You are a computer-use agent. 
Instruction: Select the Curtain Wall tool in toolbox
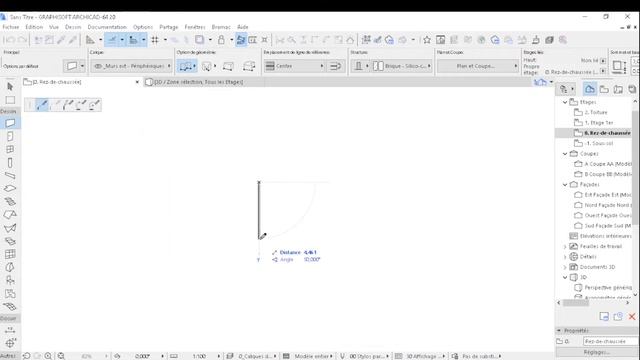tap(10, 254)
